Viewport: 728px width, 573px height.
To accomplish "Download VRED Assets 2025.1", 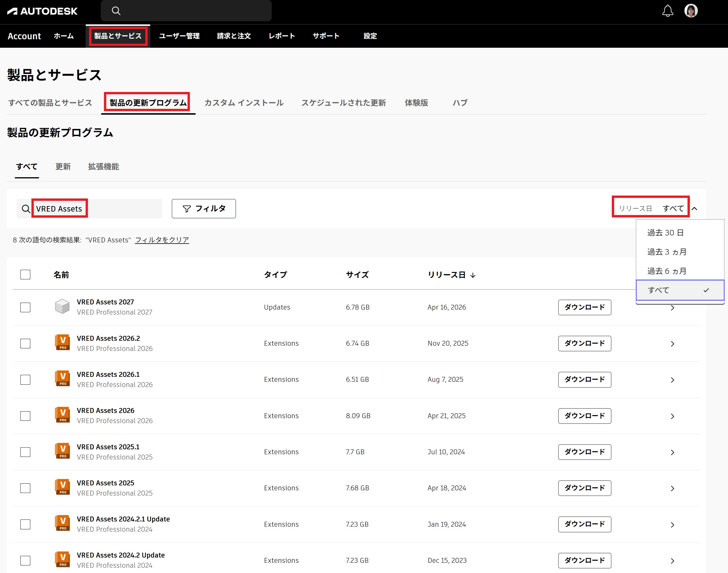I will (x=585, y=452).
